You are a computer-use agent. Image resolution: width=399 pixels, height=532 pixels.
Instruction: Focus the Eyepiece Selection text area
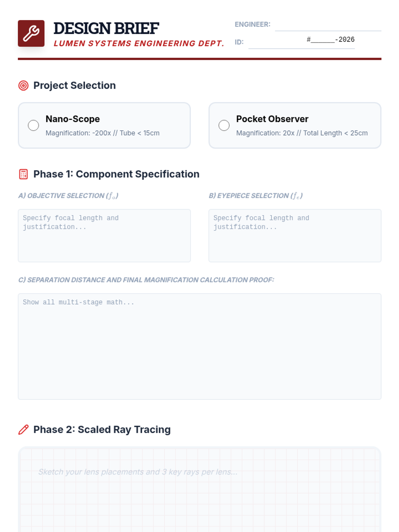(295, 235)
